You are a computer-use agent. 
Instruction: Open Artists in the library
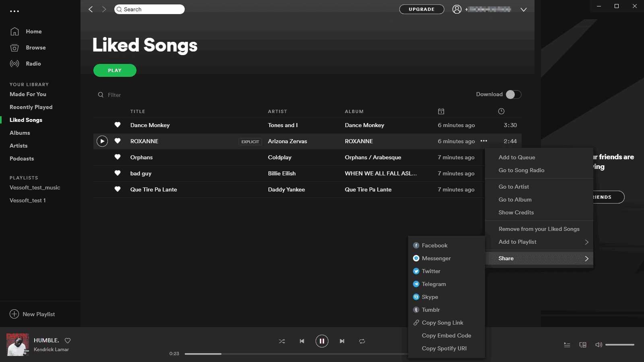19,146
